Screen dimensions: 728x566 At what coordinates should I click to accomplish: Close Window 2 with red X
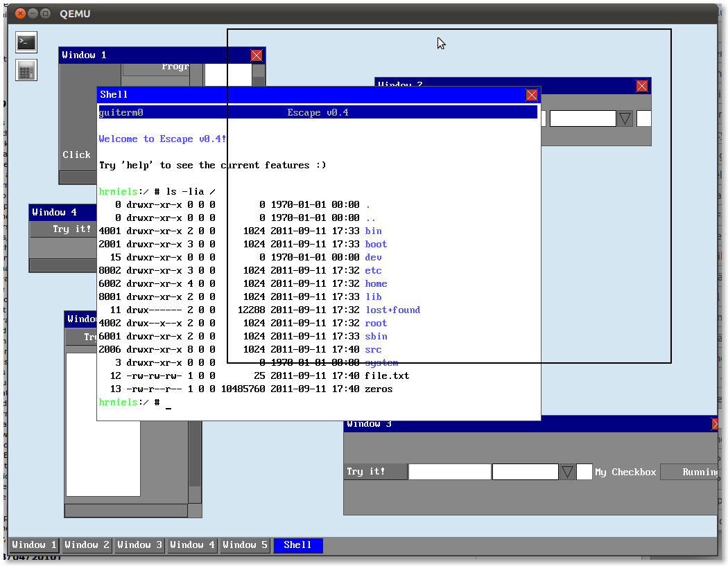pos(641,86)
